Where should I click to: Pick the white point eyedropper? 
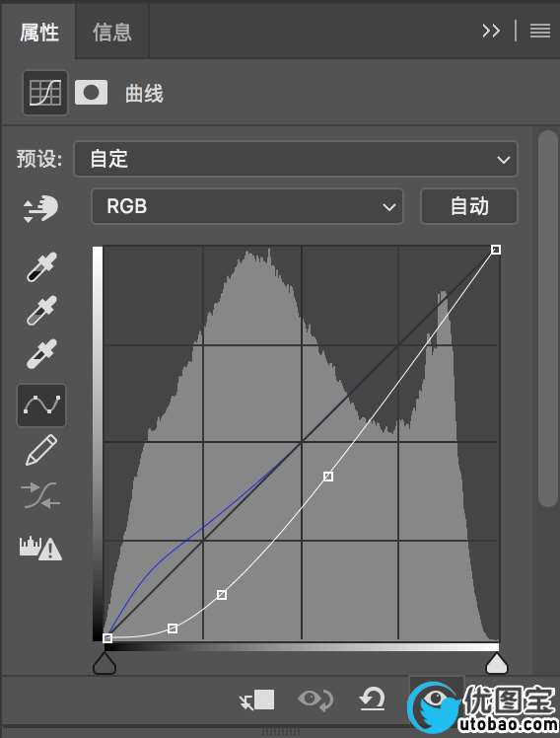41,353
